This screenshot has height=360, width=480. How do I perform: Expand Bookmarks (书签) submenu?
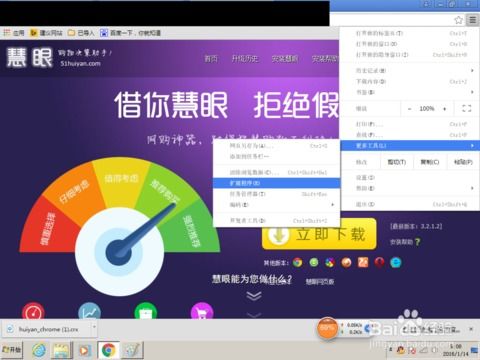(x=410, y=92)
